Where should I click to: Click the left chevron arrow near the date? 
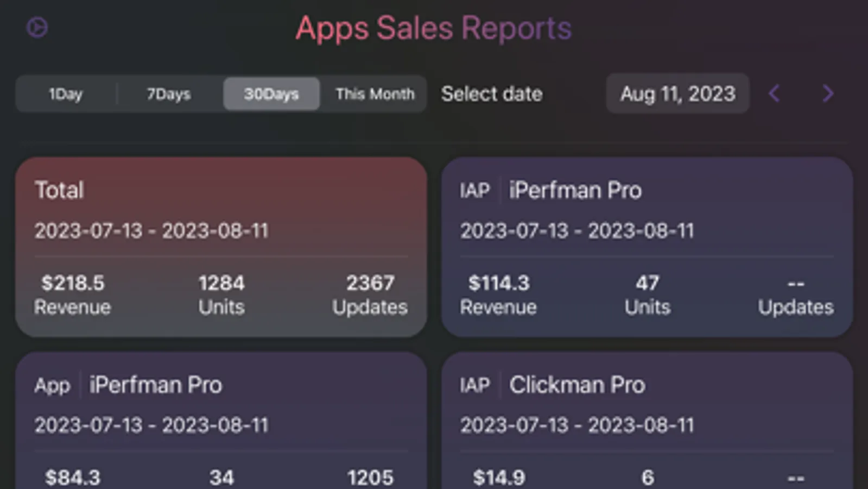coord(774,93)
